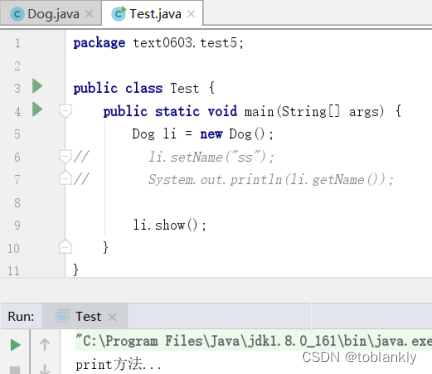Click the Test run tab window icon

tap(62, 316)
